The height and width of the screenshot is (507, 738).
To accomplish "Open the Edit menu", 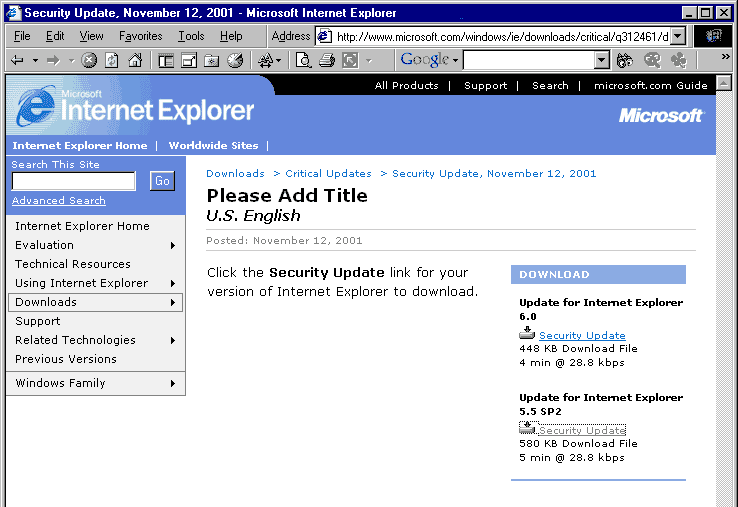I will coord(55,36).
